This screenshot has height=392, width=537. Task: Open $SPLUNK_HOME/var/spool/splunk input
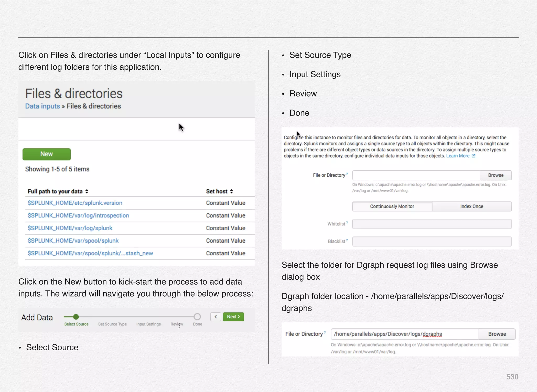click(73, 241)
